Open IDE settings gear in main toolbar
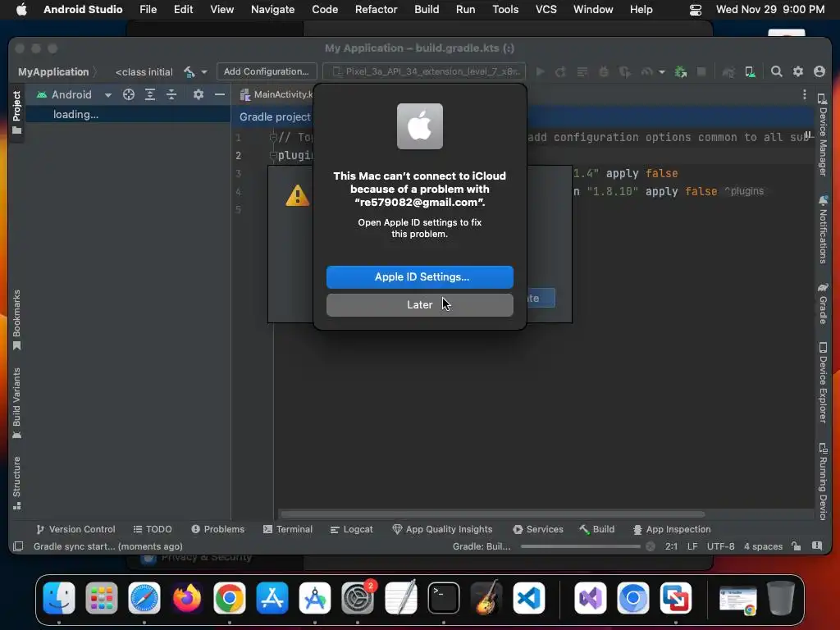Screen dimensions: 840x630 (798, 72)
